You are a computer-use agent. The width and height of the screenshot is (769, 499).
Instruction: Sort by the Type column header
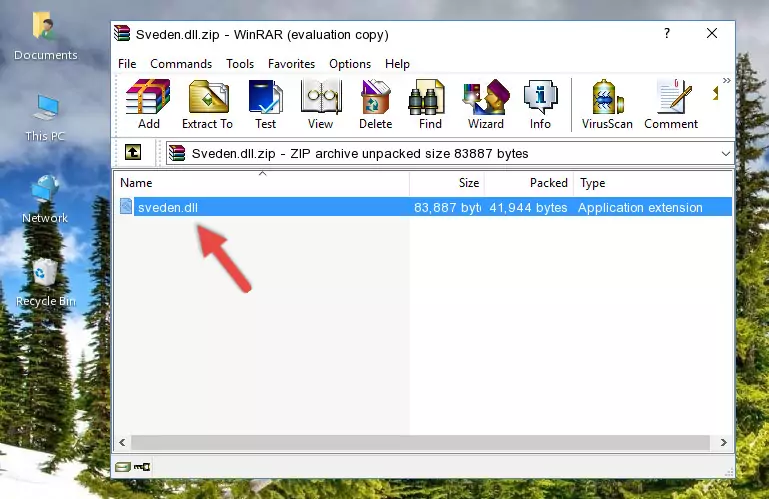[x=653, y=183]
